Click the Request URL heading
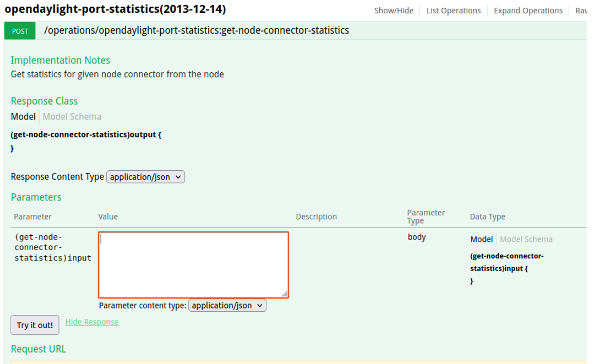This screenshot has width=600, height=364. [x=38, y=349]
